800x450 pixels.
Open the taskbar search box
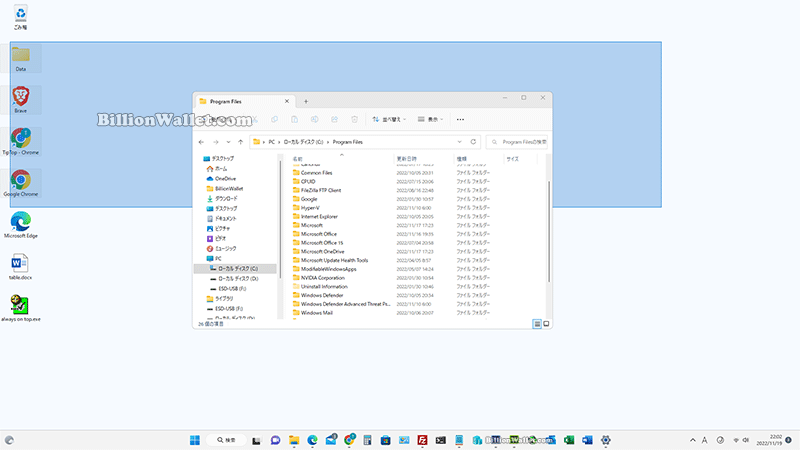pyautogui.click(x=227, y=440)
